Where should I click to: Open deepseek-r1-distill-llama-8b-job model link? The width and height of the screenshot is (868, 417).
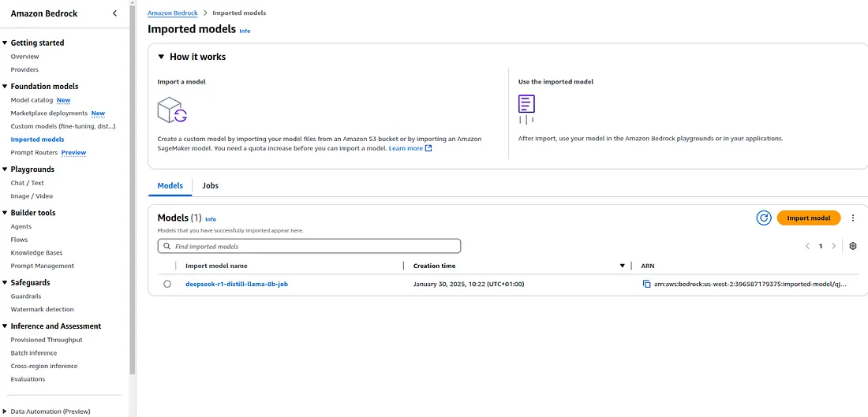point(237,285)
